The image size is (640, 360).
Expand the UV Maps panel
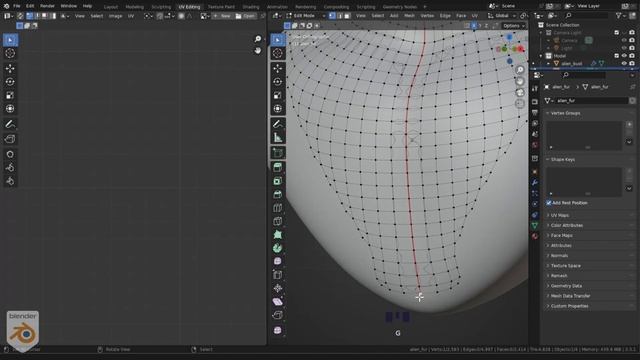590,215
